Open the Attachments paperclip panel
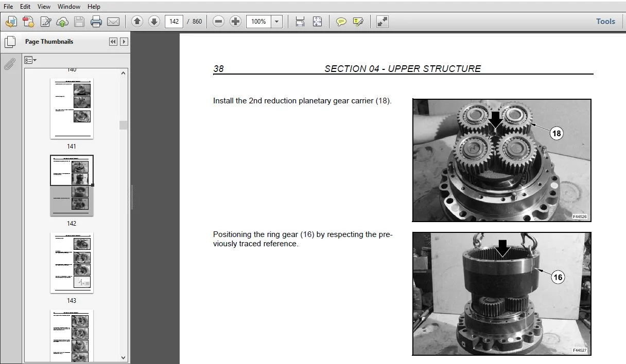Image resolution: width=626 pixels, height=364 pixels. pos(9,64)
